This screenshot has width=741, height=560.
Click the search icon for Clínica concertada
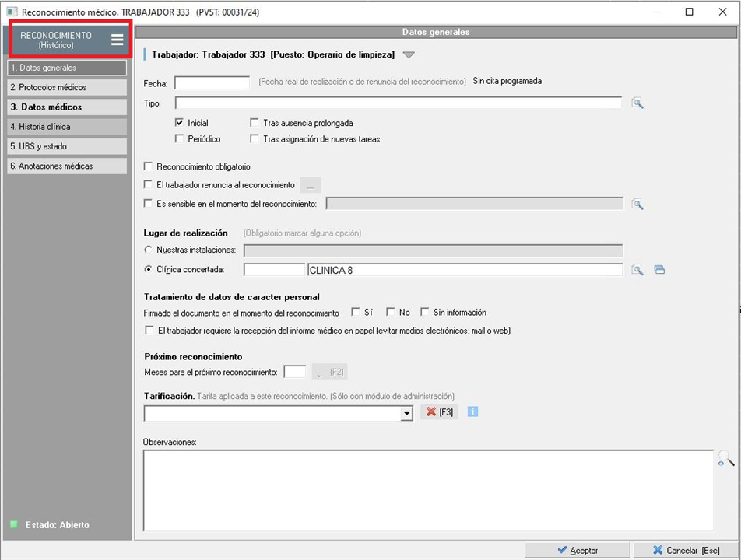[x=637, y=270]
